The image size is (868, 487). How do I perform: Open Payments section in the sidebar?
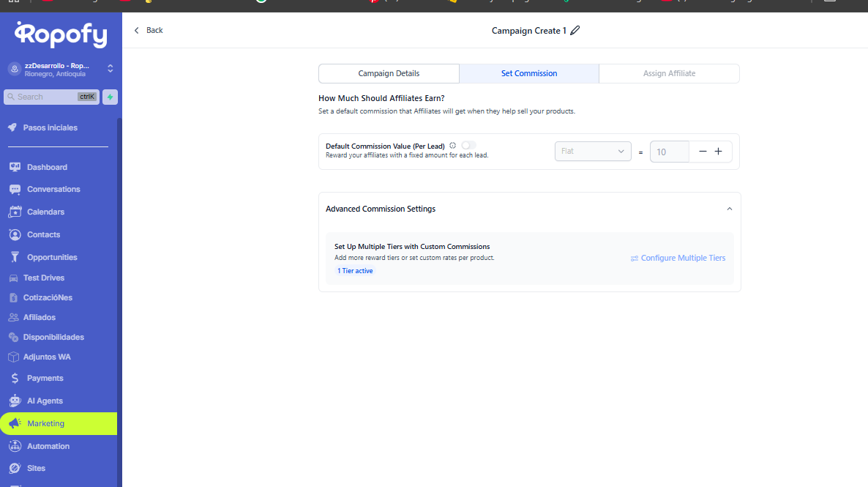point(45,378)
